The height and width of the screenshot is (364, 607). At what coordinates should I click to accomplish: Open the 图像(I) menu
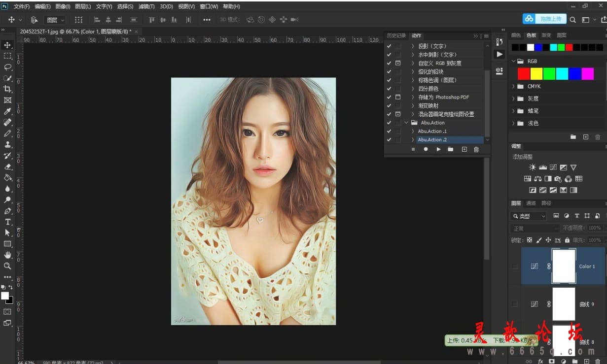[63, 6]
